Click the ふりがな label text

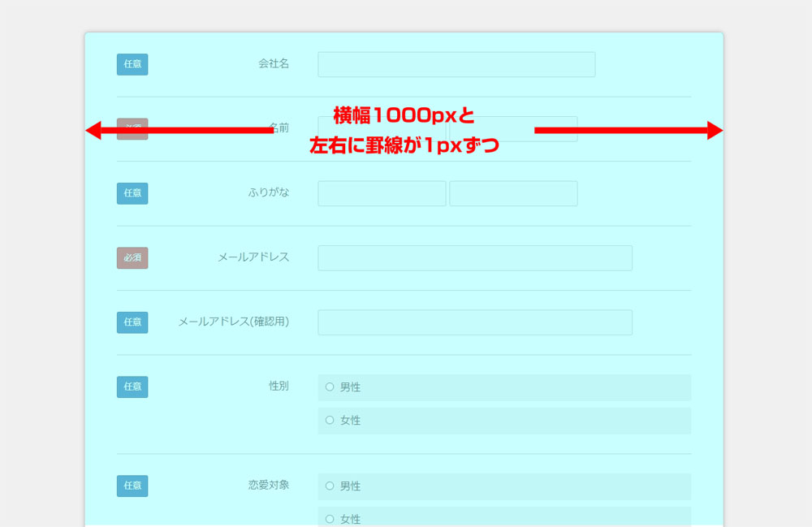(268, 192)
